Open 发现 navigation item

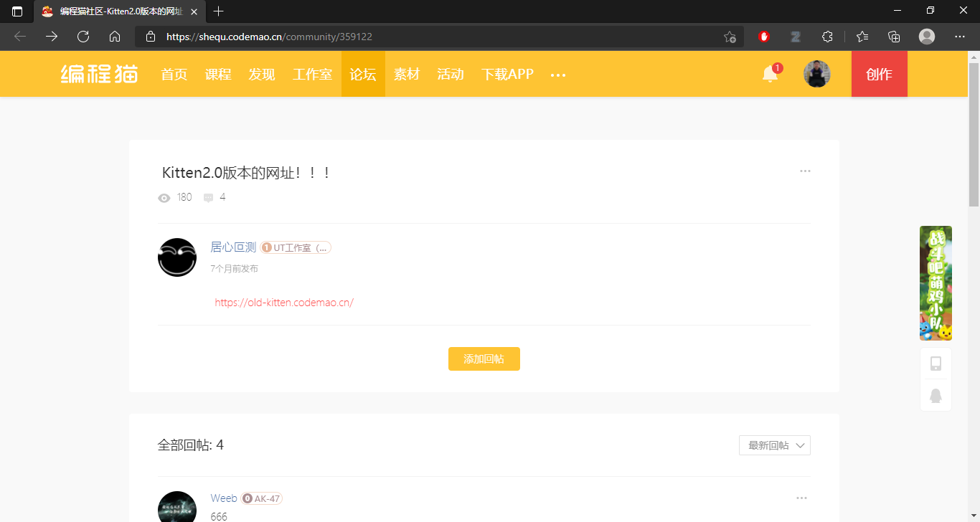[x=262, y=74]
